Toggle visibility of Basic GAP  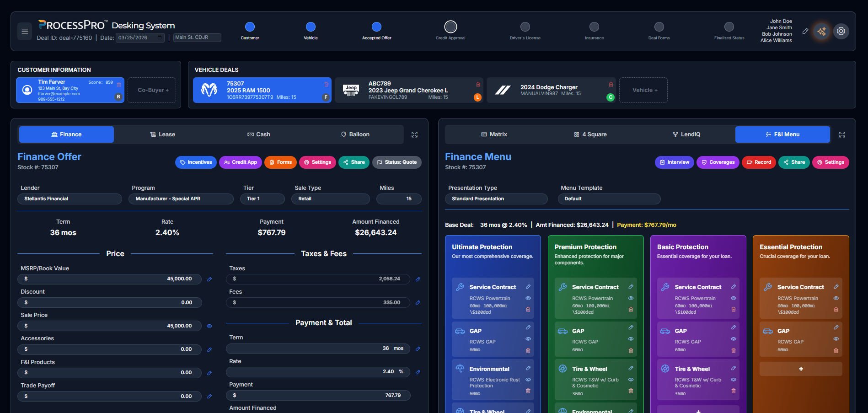click(734, 339)
